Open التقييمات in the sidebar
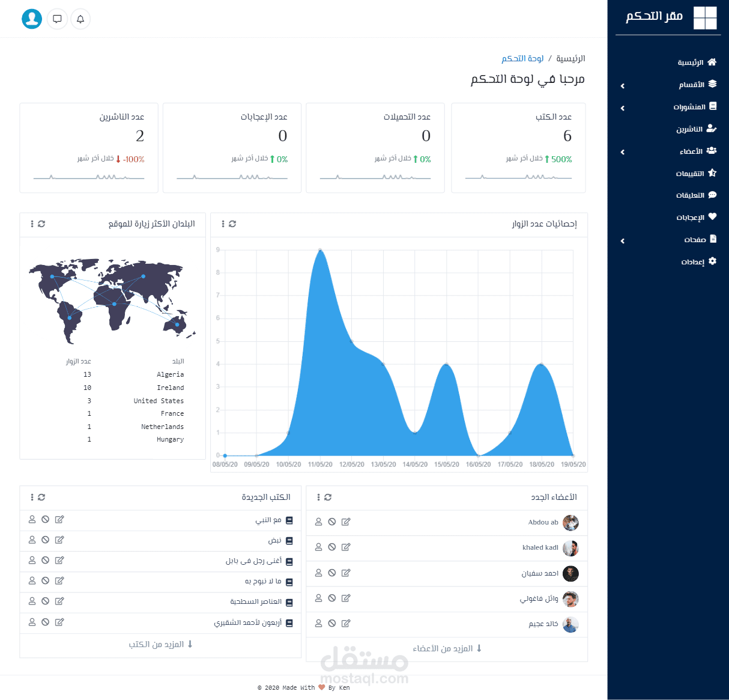Screen dimensions: 729x700 click(x=696, y=174)
